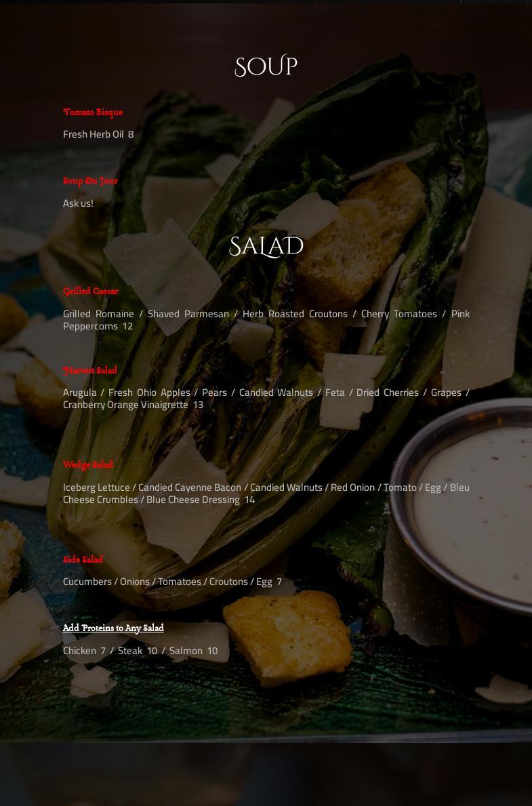Click the SOUP section heading
This screenshot has width=532, height=806.
(x=266, y=66)
